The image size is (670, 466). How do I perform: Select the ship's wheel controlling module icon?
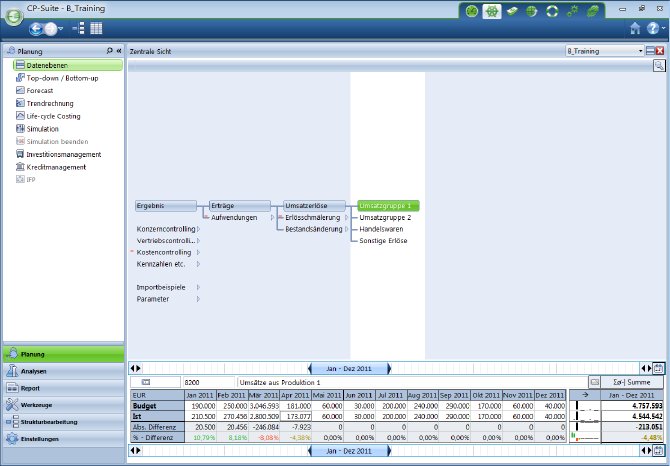click(x=492, y=12)
